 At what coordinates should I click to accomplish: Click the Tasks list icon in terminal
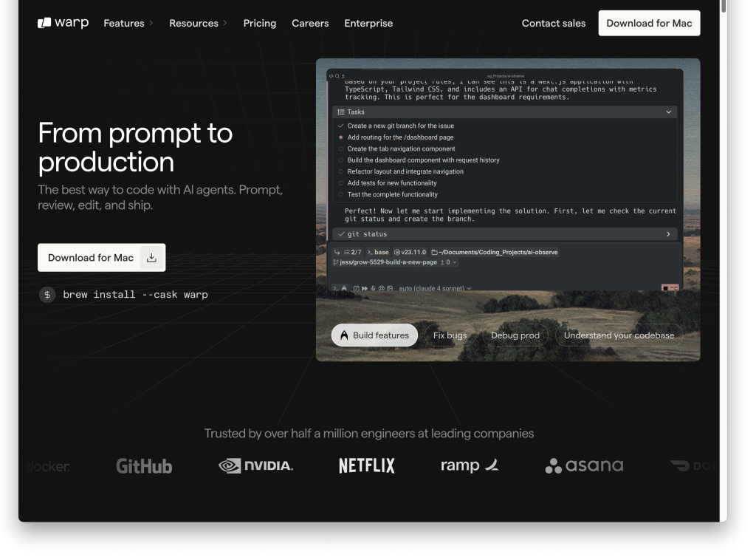[341, 112]
